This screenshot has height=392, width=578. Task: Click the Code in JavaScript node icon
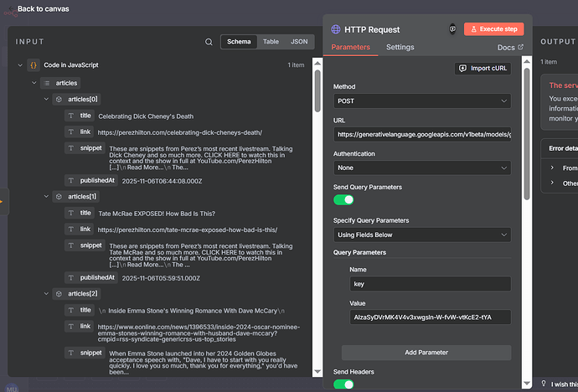[33, 64]
